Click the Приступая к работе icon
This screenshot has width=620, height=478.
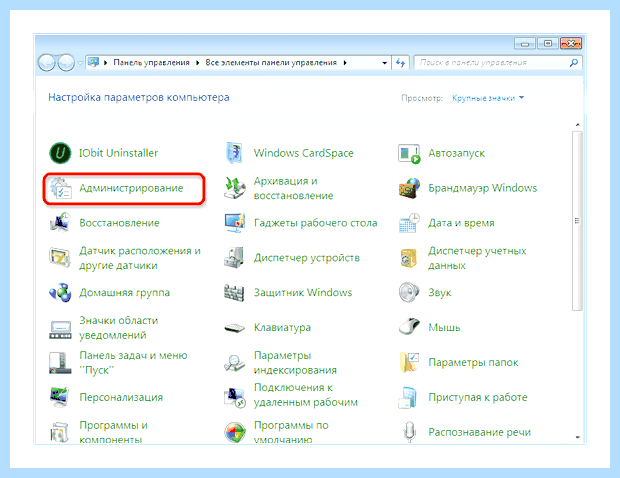point(409,397)
